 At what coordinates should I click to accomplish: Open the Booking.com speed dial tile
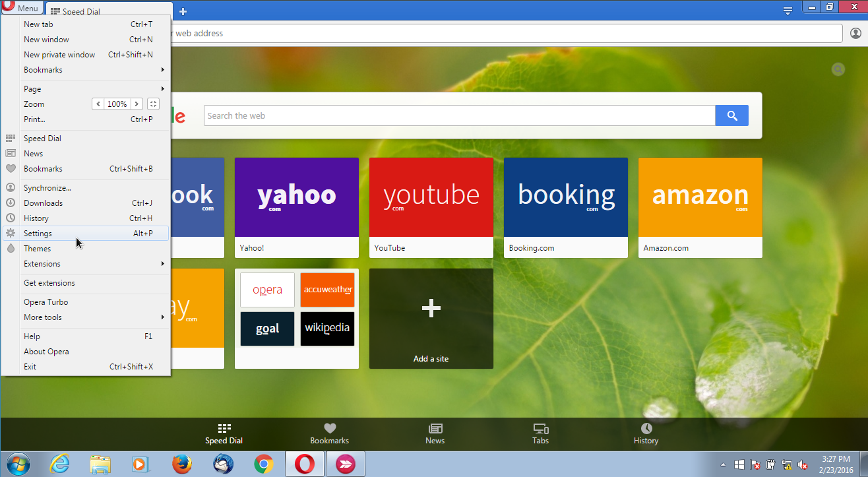566,207
